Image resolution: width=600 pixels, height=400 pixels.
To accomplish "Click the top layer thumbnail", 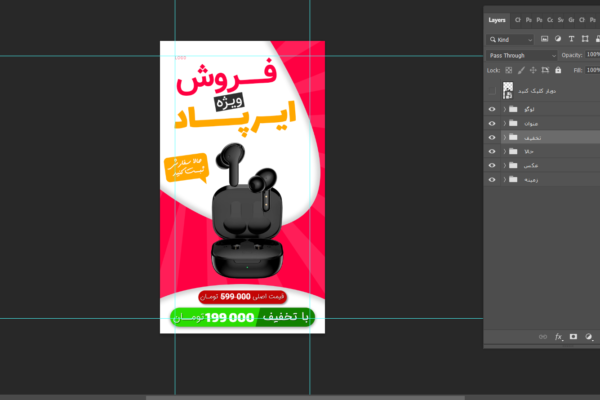I will (507, 90).
